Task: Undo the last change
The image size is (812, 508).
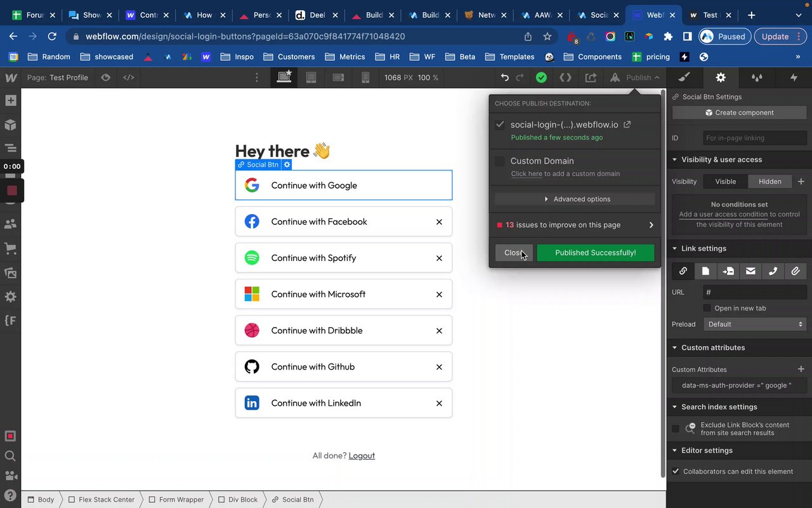Action: (504, 77)
